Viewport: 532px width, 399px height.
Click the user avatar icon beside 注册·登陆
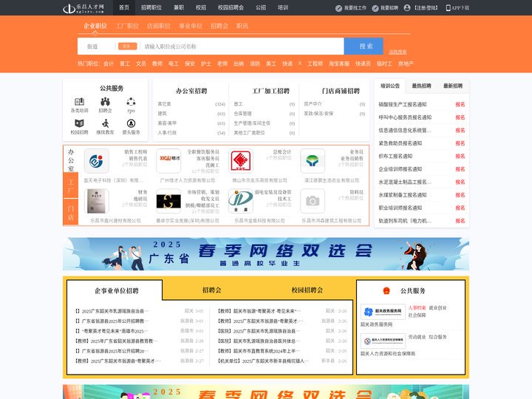coord(407,8)
